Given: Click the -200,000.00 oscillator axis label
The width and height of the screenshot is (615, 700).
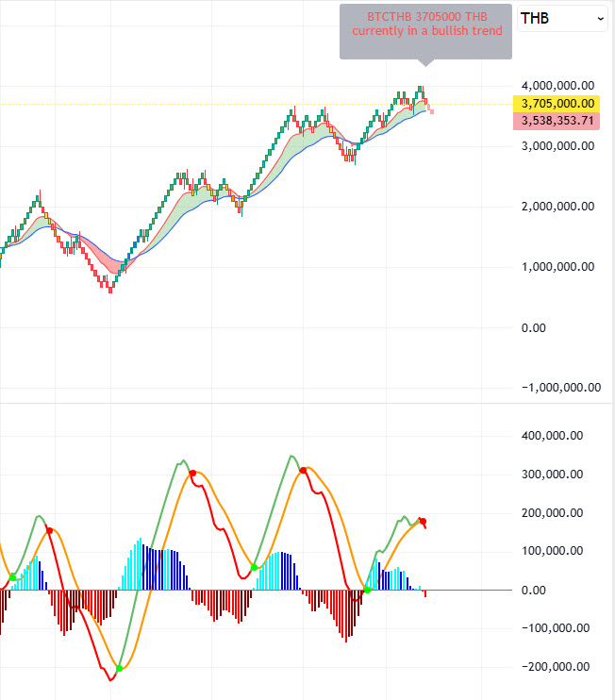Looking at the screenshot, I should tap(558, 666).
